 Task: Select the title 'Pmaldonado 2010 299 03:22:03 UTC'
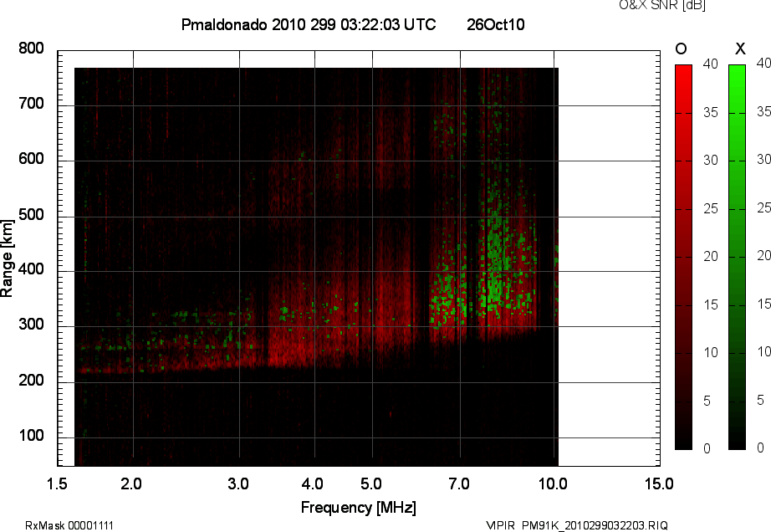[309, 24]
